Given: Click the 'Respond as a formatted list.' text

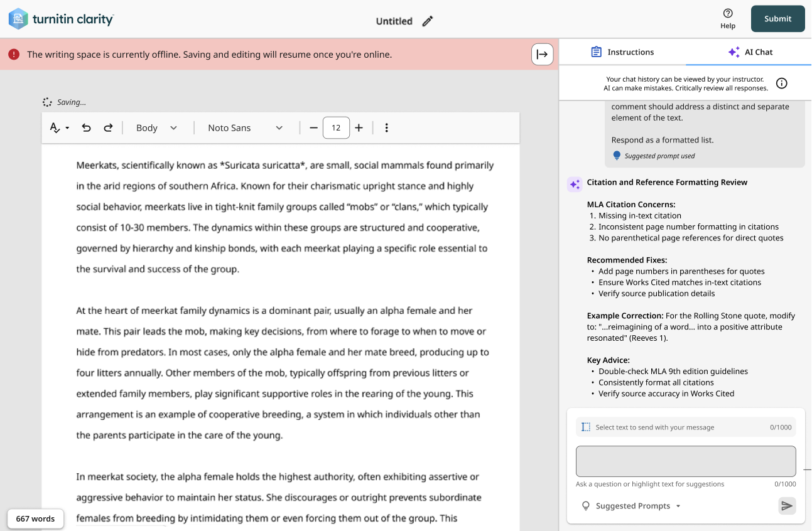Looking at the screenshot, I should click(x=663, y=140).
